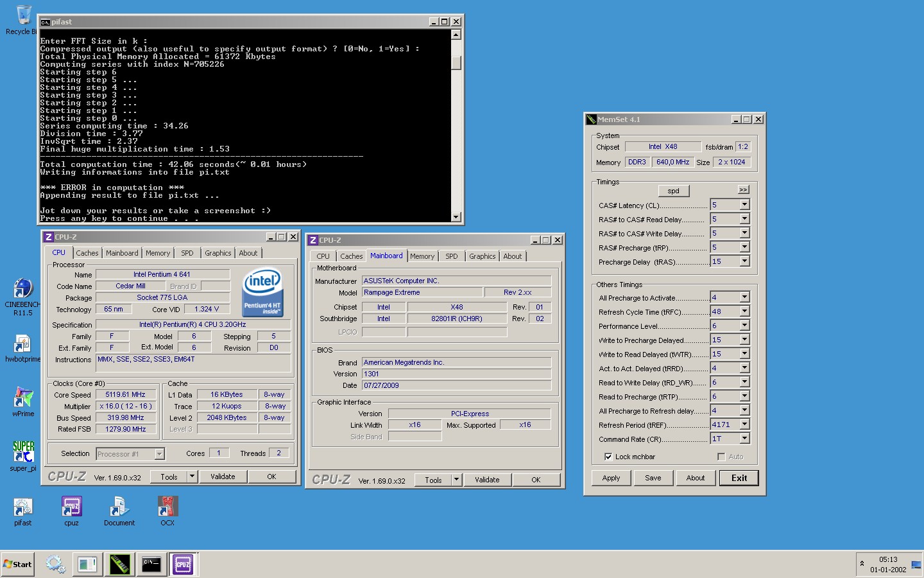The image size is (924, 578).
Task: Open wPrime desktop icon
Action: point(23,401)
